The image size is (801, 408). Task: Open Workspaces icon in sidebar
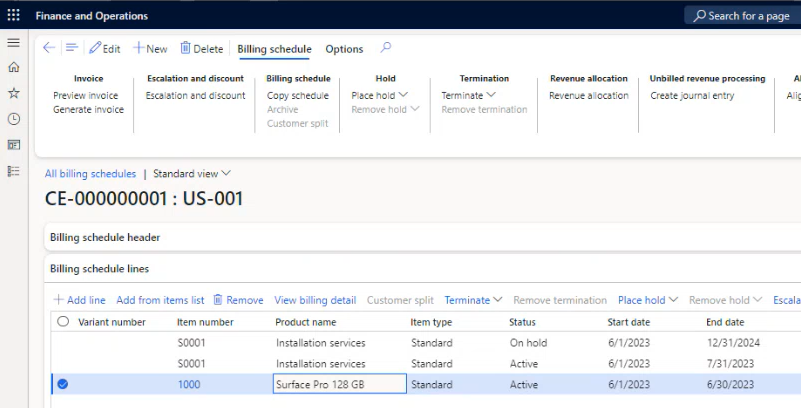13,145
